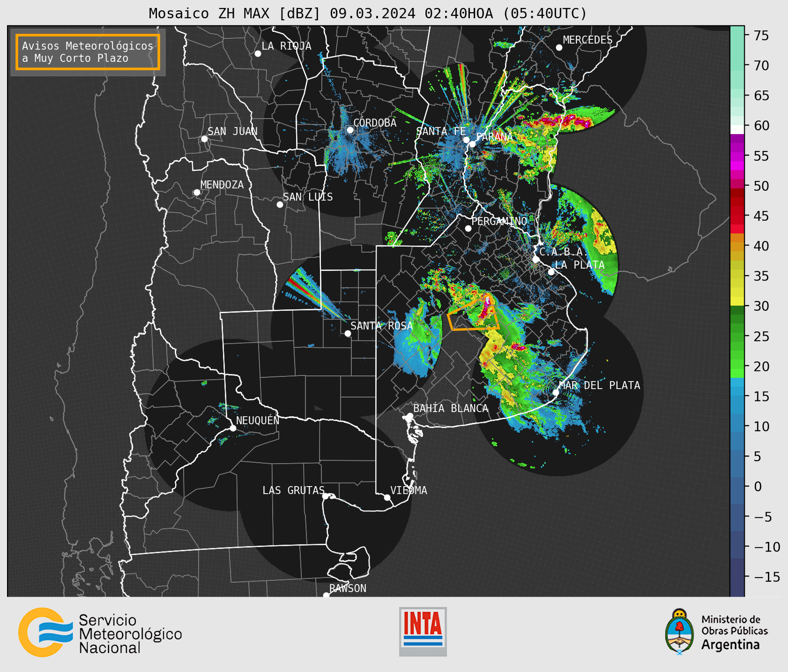Viewport: 788px width, 672px height.
Task: Click the 'SAN LUIS' city label
Action: pyautogui.click(x=308, y=197)
